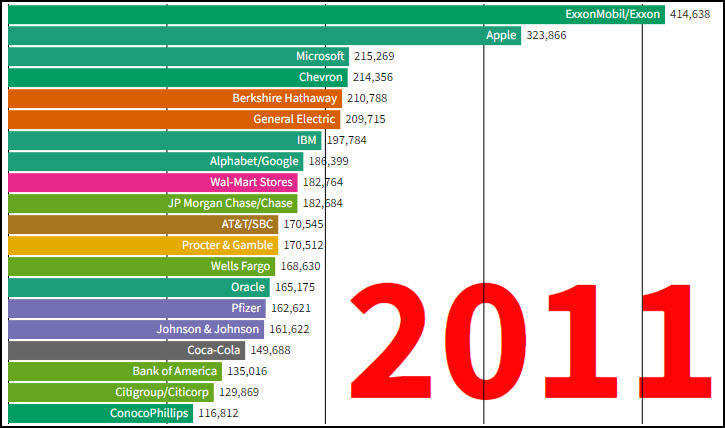Click the Pfizer bar label
The image size is (725, 428).
(246, 308)
